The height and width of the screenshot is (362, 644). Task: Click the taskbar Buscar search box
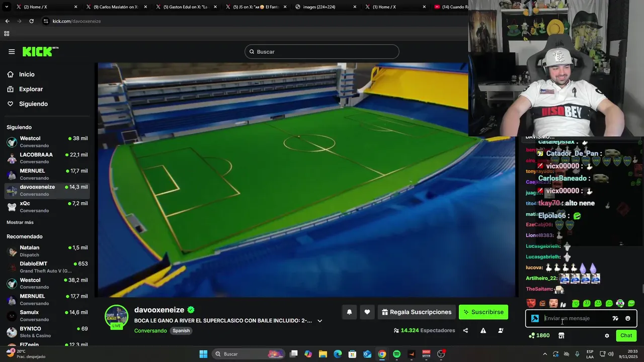(249, 354)
